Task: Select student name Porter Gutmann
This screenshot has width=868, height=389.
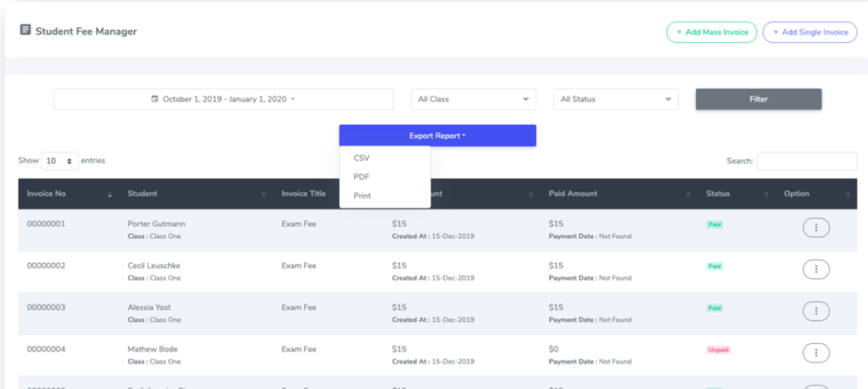Action: (x=157, y=224)
